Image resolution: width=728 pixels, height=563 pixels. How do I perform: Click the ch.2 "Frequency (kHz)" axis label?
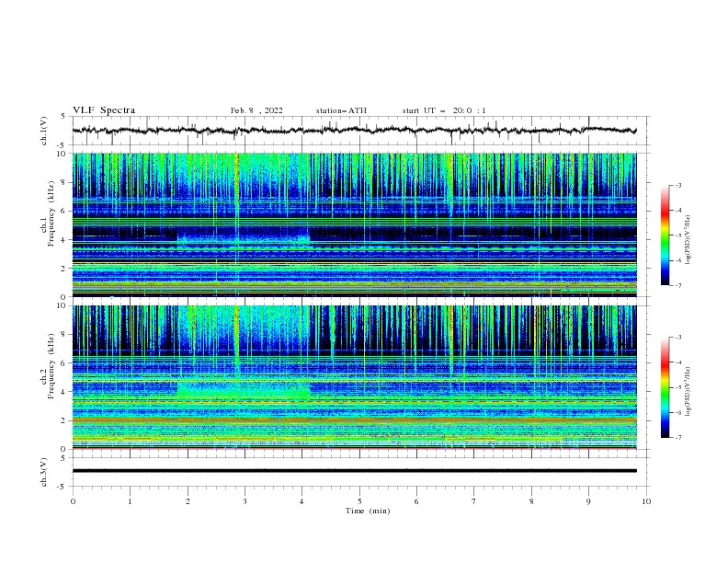(51, 366)
